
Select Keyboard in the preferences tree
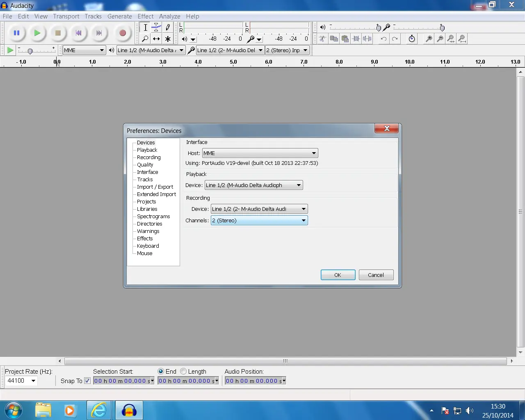[x=148, y=246]
